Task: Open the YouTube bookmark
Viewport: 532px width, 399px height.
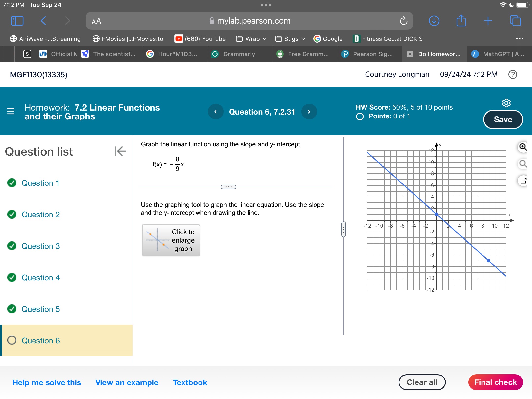Action: point(200,39)
